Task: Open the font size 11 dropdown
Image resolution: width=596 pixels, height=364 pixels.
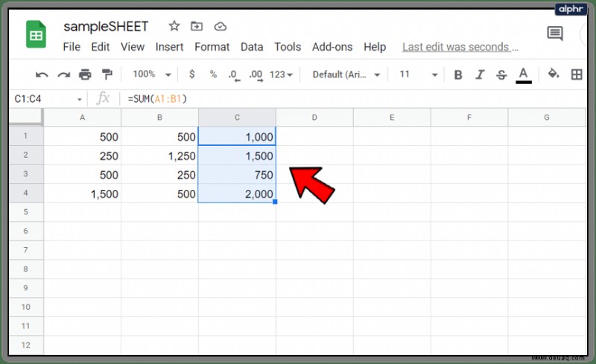Action: (x=418, y=74)
